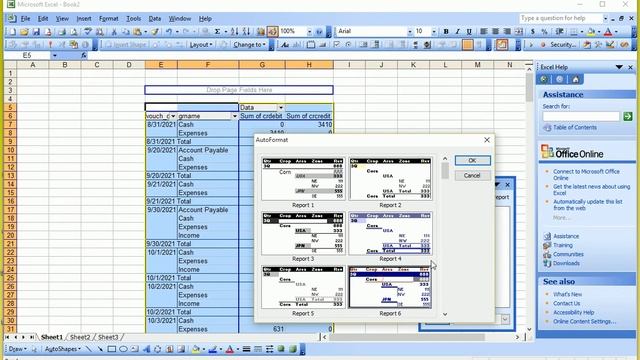Open the Data field dropdown in pivot table

(x=281, y=107)
